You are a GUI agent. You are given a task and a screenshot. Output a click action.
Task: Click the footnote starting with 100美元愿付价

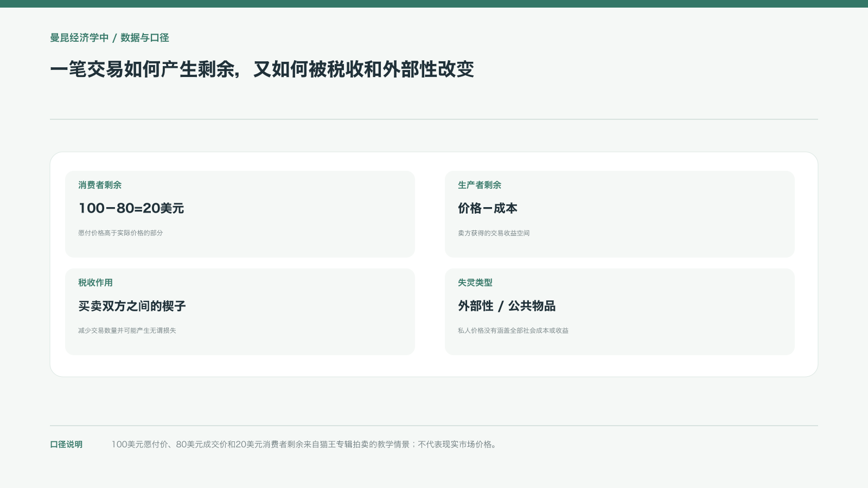(x=304, y=445)
